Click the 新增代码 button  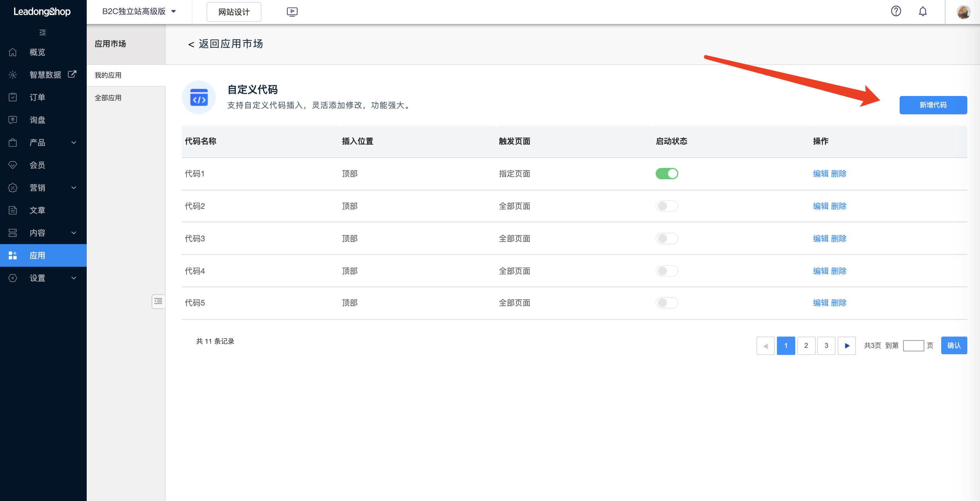pyautogui.click(x=932, y=105)
